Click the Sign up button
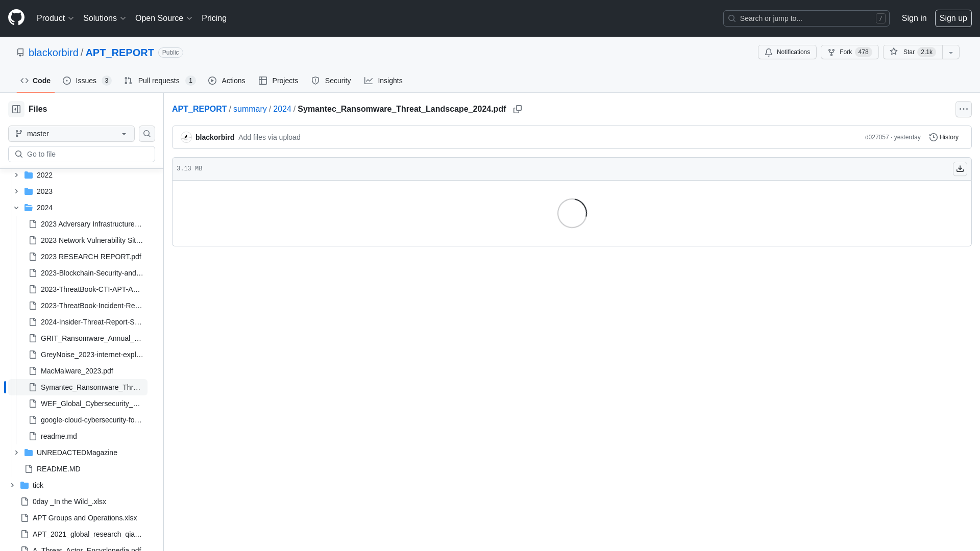This screenshot has width=980, height=551. (x=953, y=18)
